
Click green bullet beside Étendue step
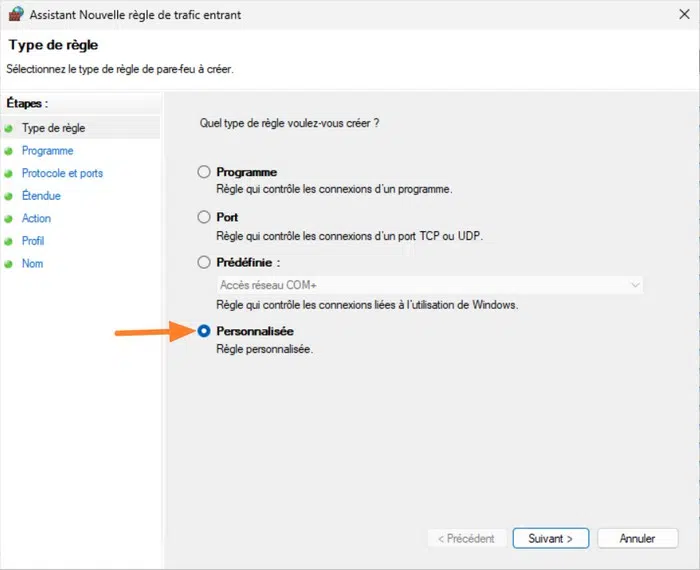(10, 196)
